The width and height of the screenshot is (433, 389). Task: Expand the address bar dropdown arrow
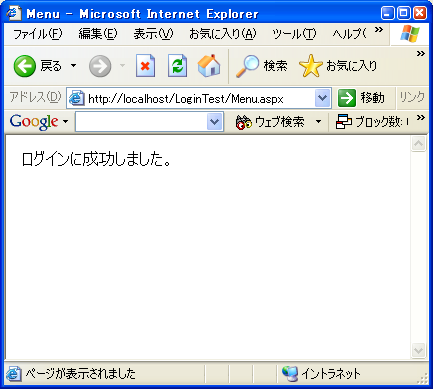(322, 98)
